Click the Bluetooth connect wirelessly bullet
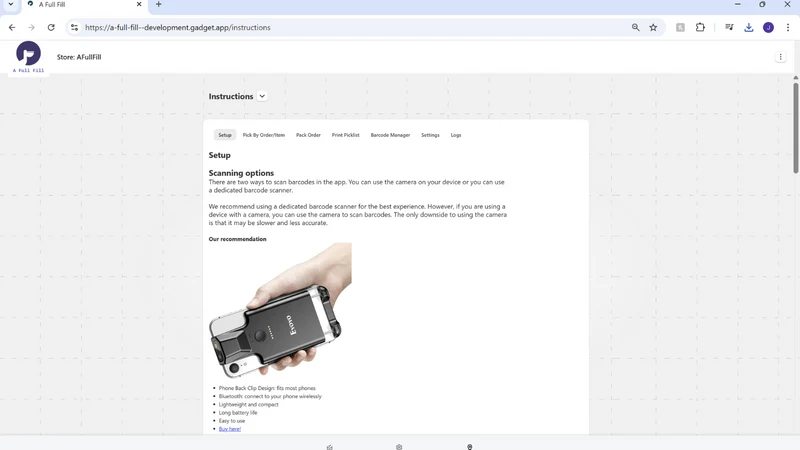 [270, 396]
